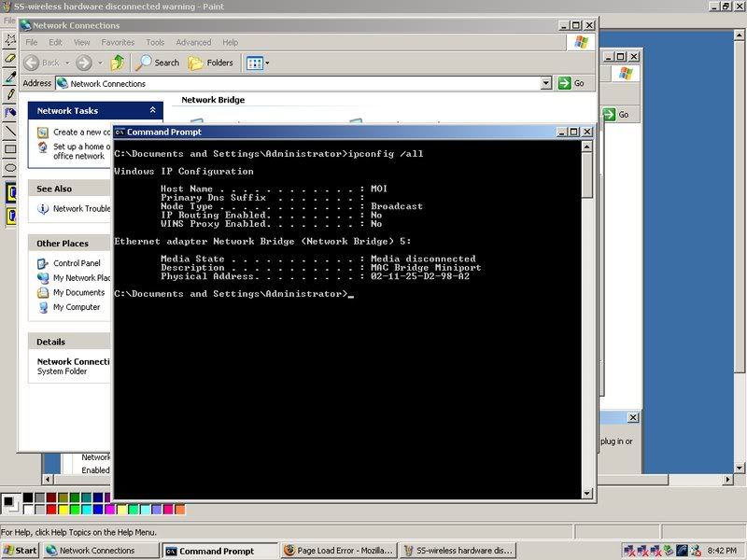Select the Color Picker eyedropper tool
This screenshot has width=747, height=560.
point(10,77)
